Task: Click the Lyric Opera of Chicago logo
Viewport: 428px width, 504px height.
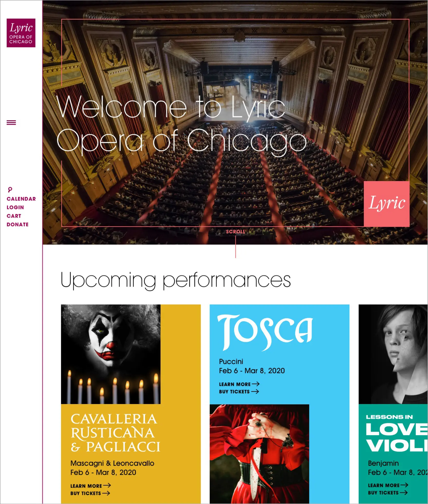Action: coord(21,33)
